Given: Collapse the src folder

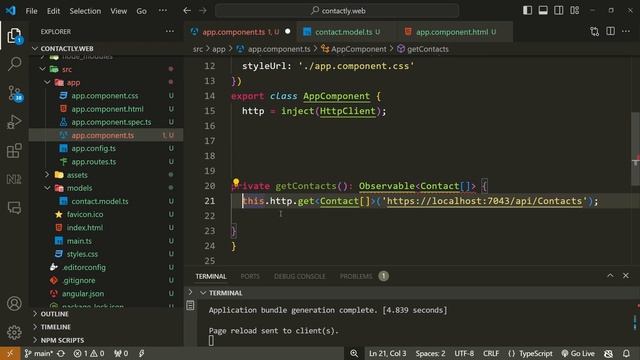Looking at the screenshot, I should click(x=42, y=69).
